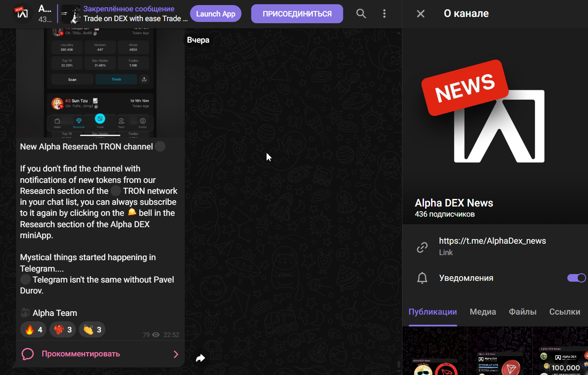Click the Alpha Team signature text
This screenshot has width=588, height=375.
[x=55, y=313]
